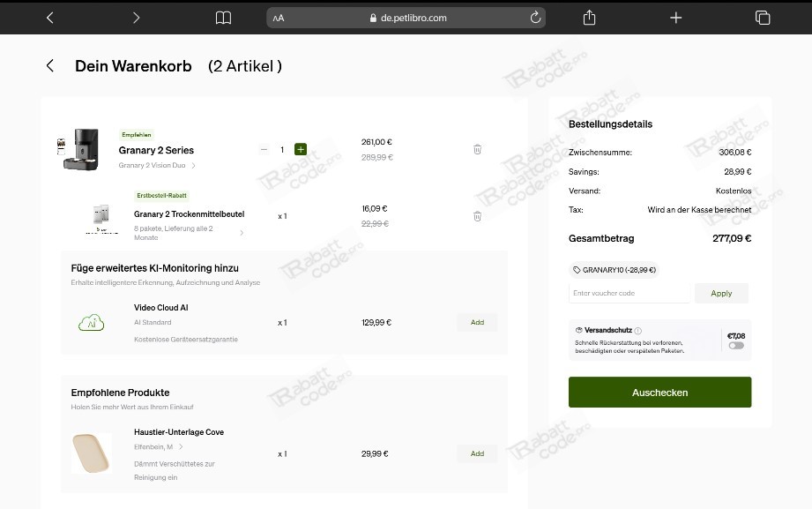Toggle the Versandschutz switch on
The width and height of the screenshot is (812, 509).
(x=736, y=346)
